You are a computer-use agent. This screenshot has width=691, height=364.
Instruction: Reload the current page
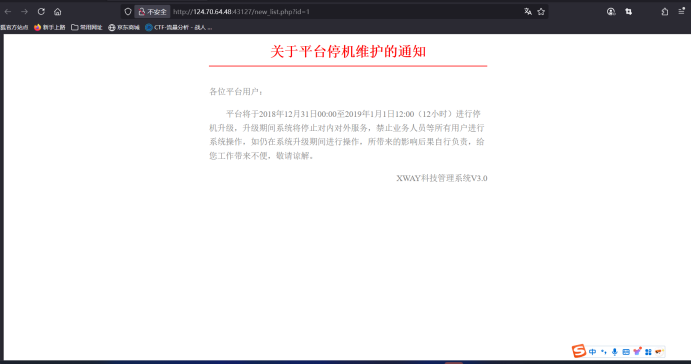[x=41, y=12]
